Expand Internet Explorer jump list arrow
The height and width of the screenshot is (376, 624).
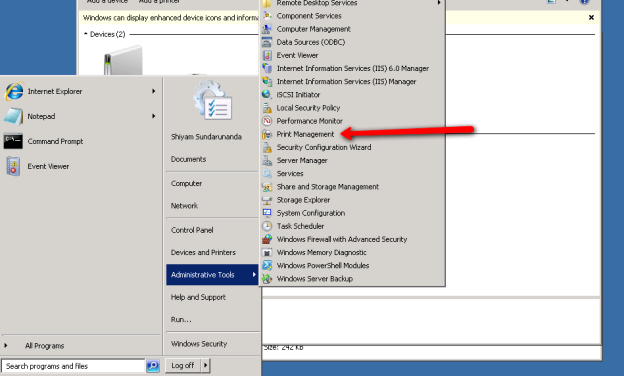[x=154, y=91]
